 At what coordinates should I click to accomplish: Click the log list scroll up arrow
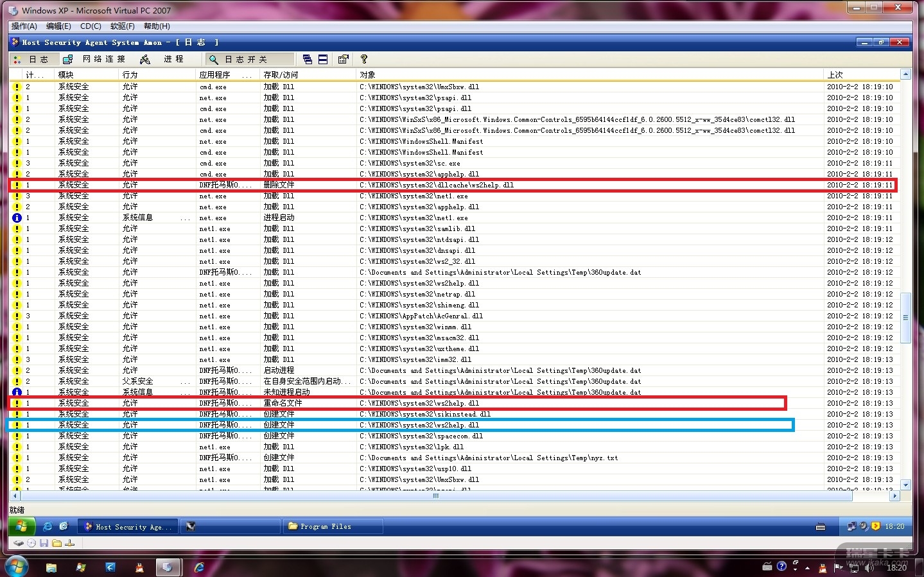[x=905, y=74]
